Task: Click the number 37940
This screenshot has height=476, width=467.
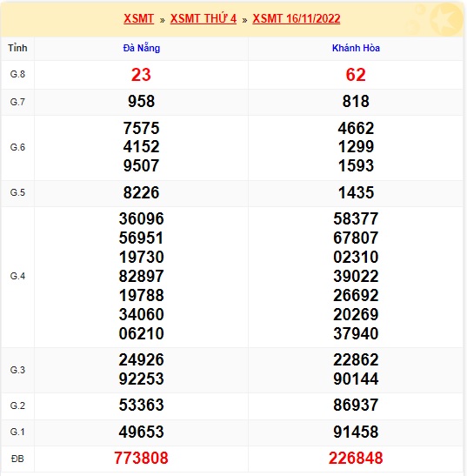Action: coord(356,333)
